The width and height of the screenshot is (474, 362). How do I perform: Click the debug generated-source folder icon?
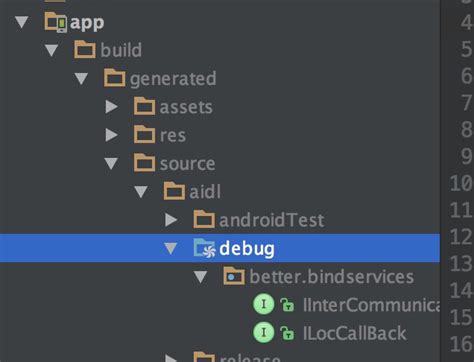click(204, 248)
